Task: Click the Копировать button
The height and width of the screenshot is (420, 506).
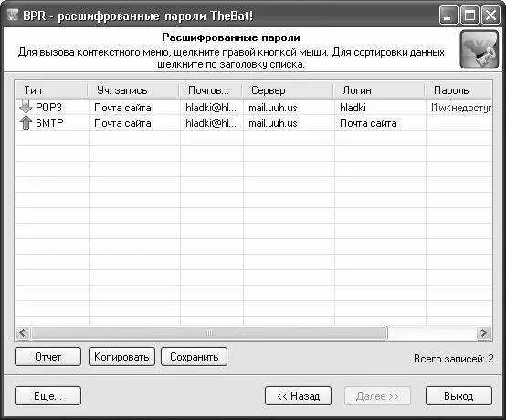Action: [x=121, y=356]
